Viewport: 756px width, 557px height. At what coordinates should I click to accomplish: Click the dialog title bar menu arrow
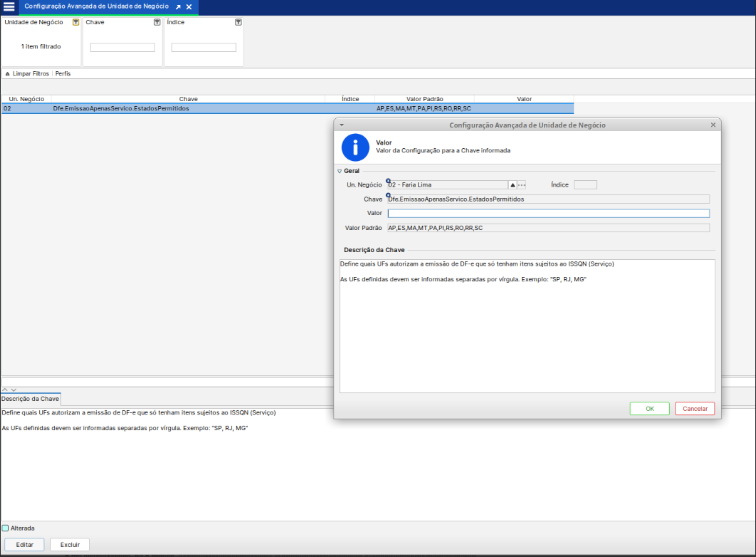[x=342, y=125]
